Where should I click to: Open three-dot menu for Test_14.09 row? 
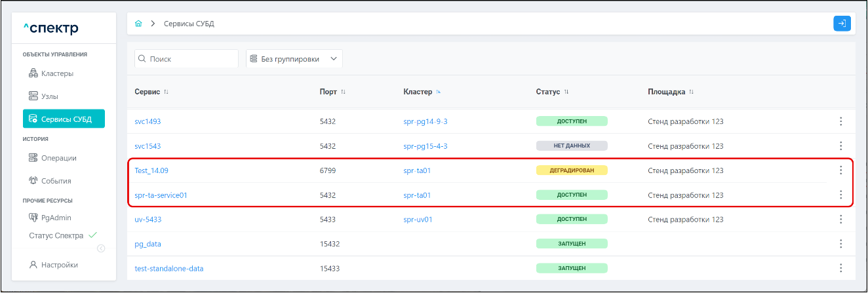pos(840,170)
